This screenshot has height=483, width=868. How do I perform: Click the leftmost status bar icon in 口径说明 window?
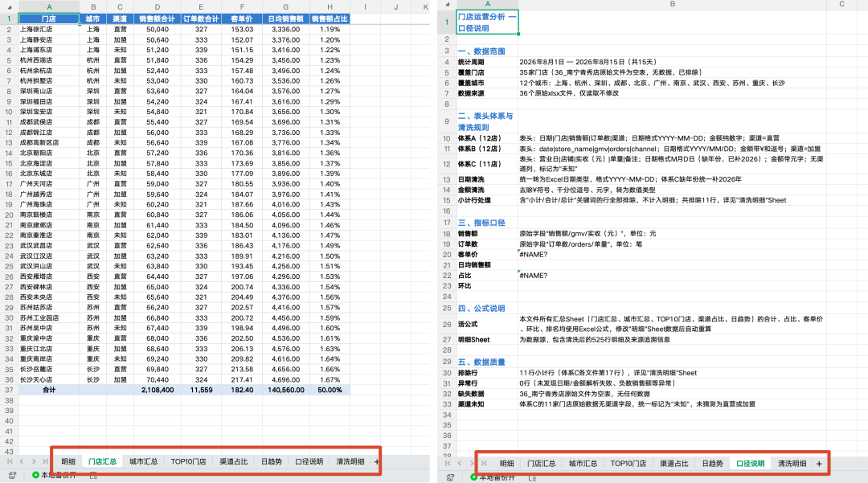click(451, 477)
